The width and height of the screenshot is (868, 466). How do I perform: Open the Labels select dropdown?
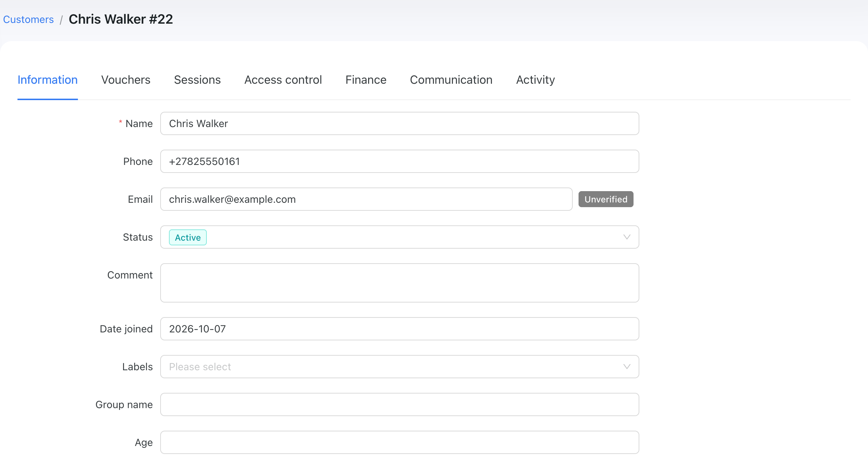[399, 367]
